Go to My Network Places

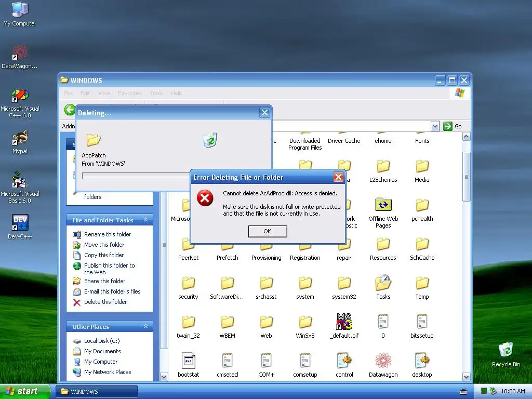pos(107,372)
